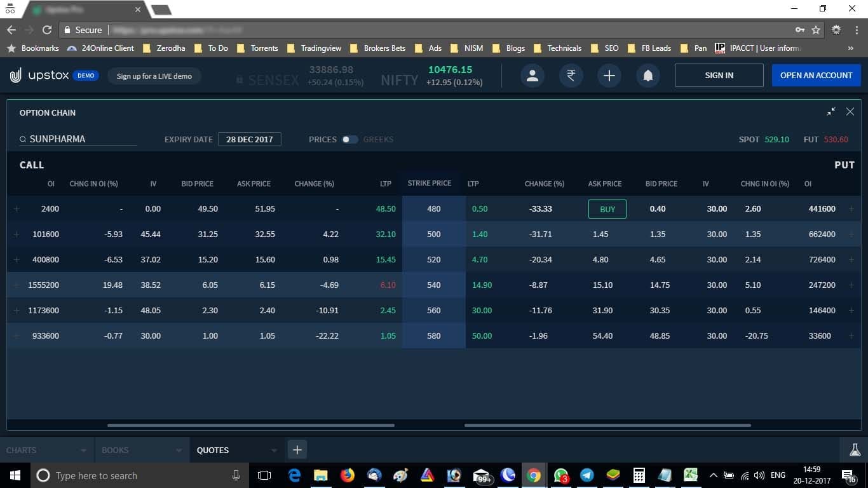
Task: Open dropdown arrow on QUOTES tab
Action: (274, 451)
